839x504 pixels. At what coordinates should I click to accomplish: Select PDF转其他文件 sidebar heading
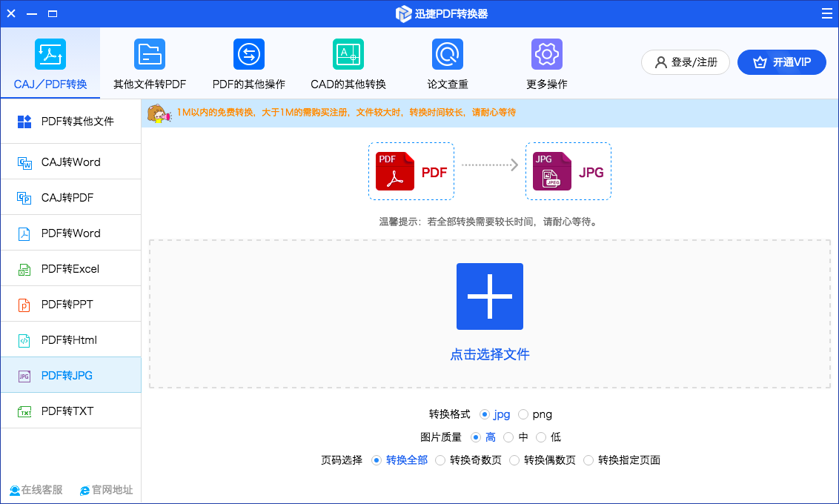pos(70,122)
